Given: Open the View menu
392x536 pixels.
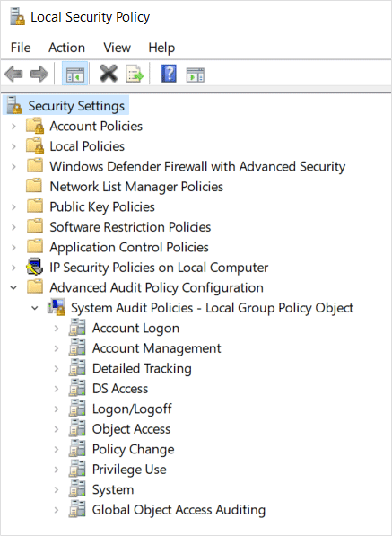Looking at the screenshot, I should pyautogui.click(x=118, y=48).
